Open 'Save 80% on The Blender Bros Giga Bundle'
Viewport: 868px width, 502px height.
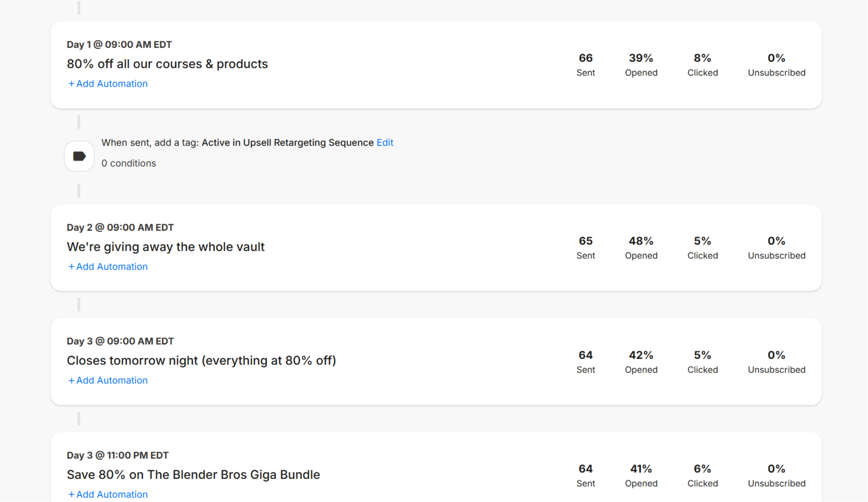coord(193,475)
